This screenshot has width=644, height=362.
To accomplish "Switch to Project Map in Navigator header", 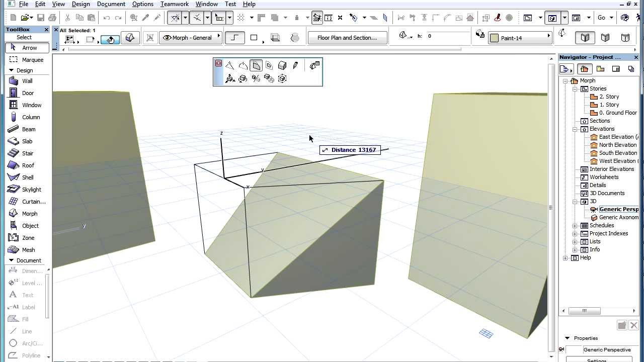I will pos(584,69).
